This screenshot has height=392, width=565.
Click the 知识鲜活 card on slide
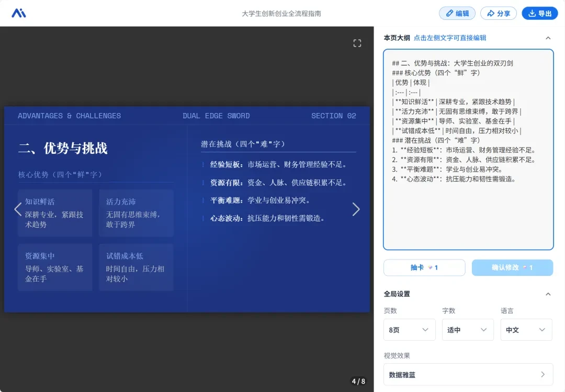[55, 213]
